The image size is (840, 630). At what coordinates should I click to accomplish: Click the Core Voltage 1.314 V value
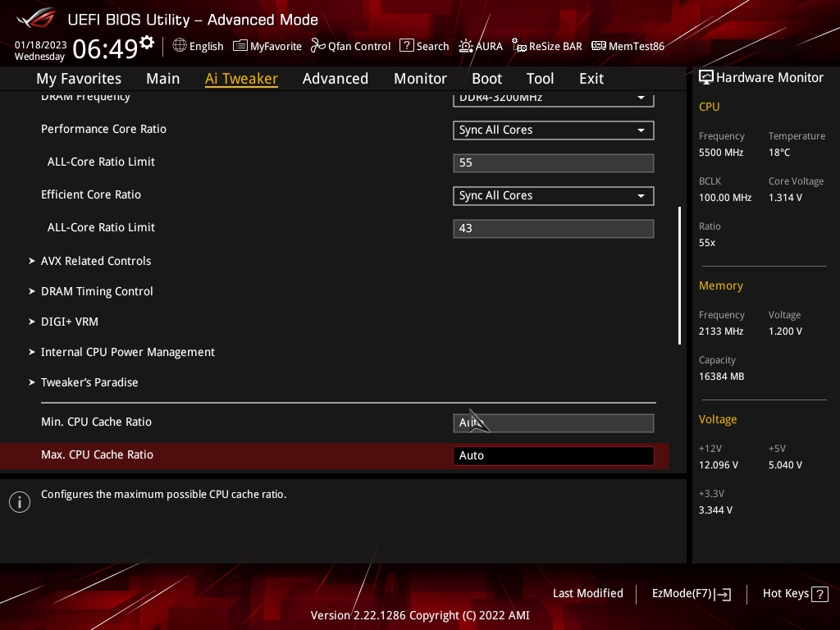coord(785,198)
